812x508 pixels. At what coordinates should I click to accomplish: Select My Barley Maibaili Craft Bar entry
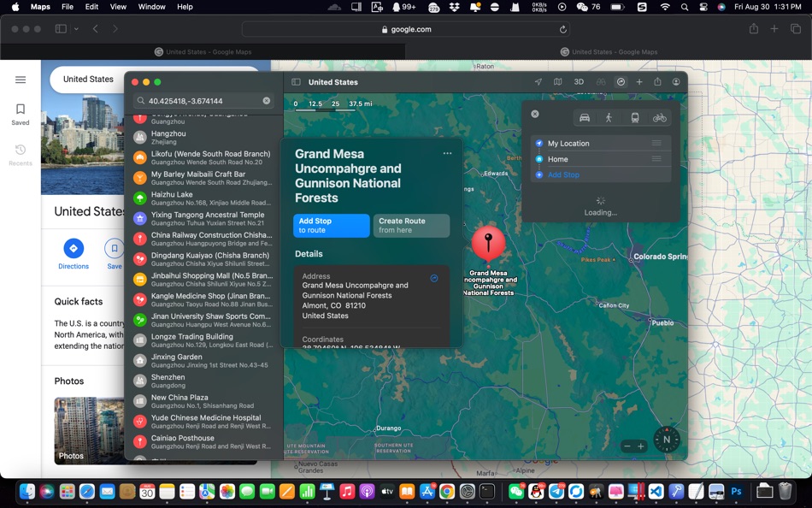(204, 178)
